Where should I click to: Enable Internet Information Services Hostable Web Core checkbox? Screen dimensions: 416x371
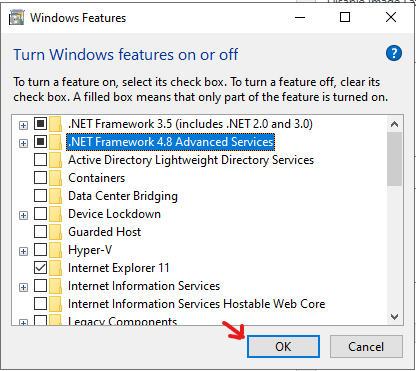pyautogui.click(x=40, y=304)
